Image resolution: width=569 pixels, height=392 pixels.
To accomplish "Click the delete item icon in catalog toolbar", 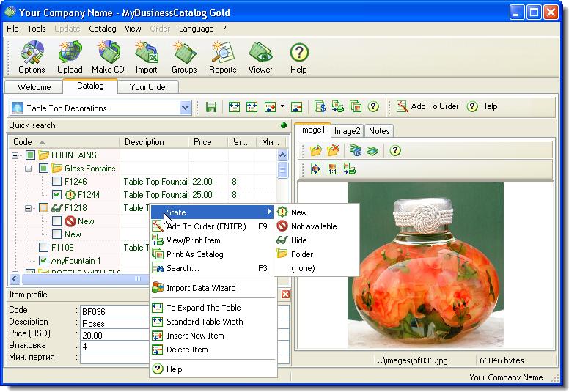I will coord(296,107).
